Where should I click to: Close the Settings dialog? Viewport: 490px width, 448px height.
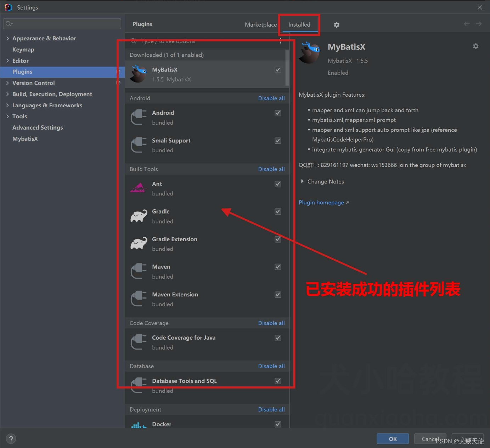pyautogui.click(x=480, y=7)
